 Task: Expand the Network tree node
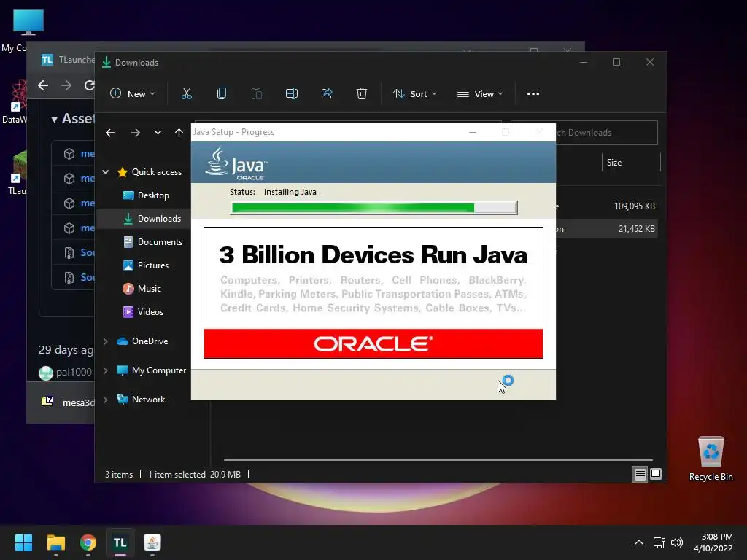tap(106, 400)
